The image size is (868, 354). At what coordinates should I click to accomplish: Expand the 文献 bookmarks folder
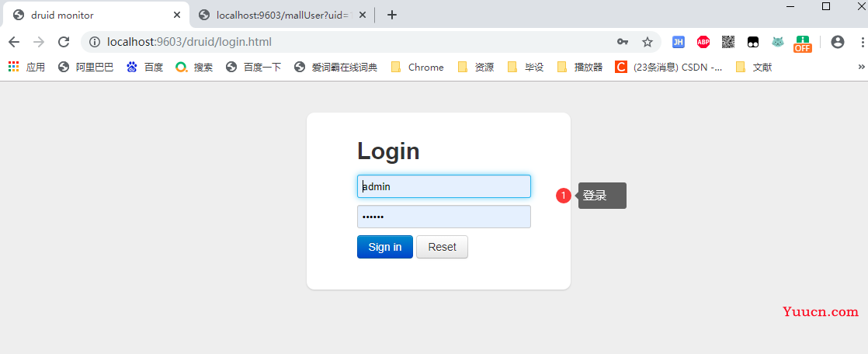[753, 68]
